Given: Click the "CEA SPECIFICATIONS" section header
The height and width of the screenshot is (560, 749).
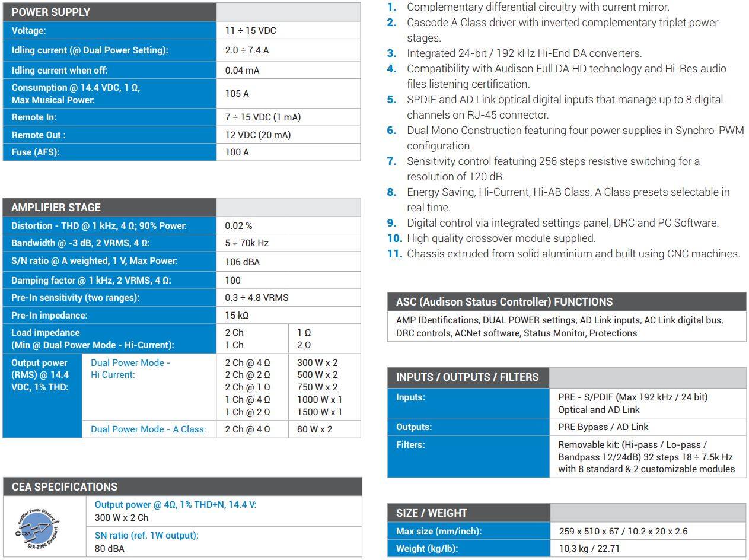Looking at the screenshot, I should [65, 486].
